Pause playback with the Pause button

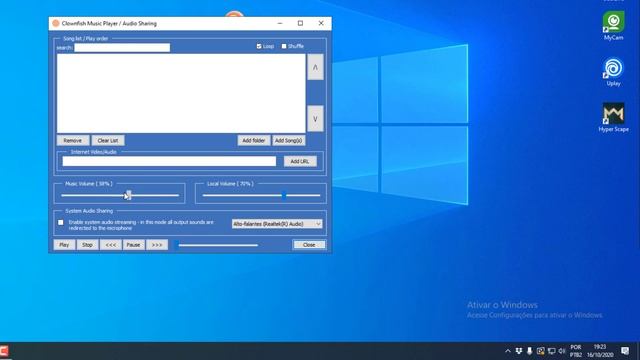point(133,245)
